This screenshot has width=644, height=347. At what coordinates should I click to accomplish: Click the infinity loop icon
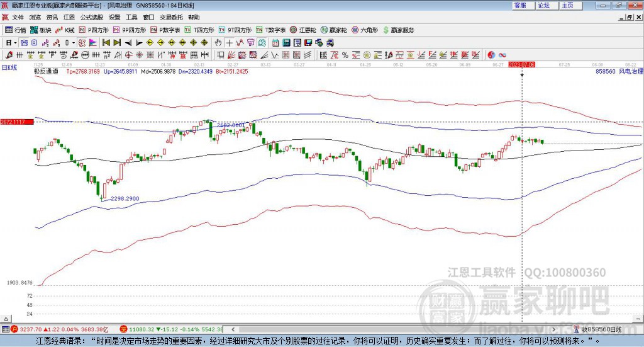(502, 55)
